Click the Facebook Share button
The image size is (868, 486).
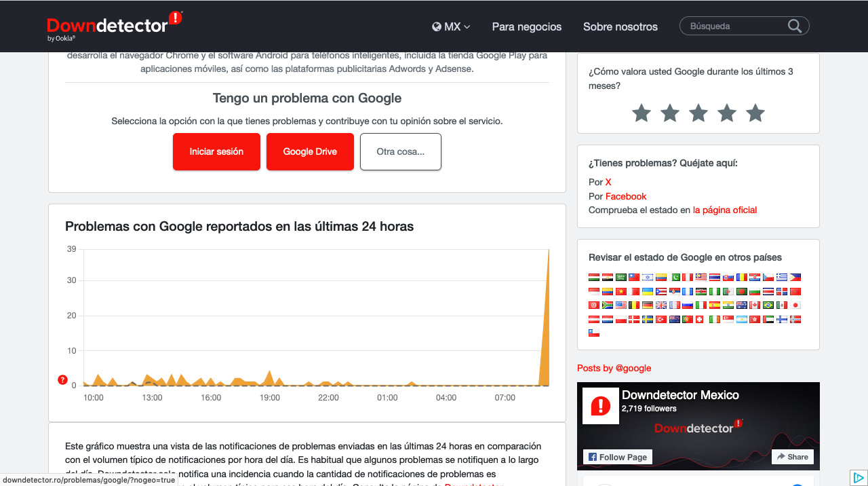pyautogui.click(x=793, y=457)
